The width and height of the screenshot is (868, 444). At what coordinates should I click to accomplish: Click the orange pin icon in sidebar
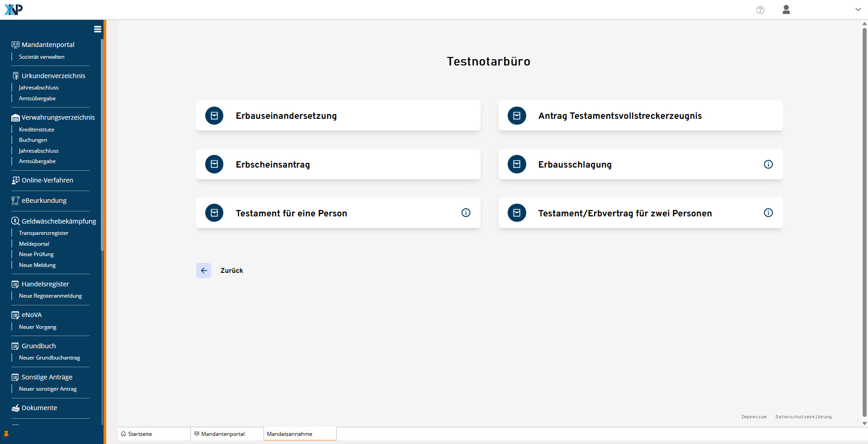6,434
